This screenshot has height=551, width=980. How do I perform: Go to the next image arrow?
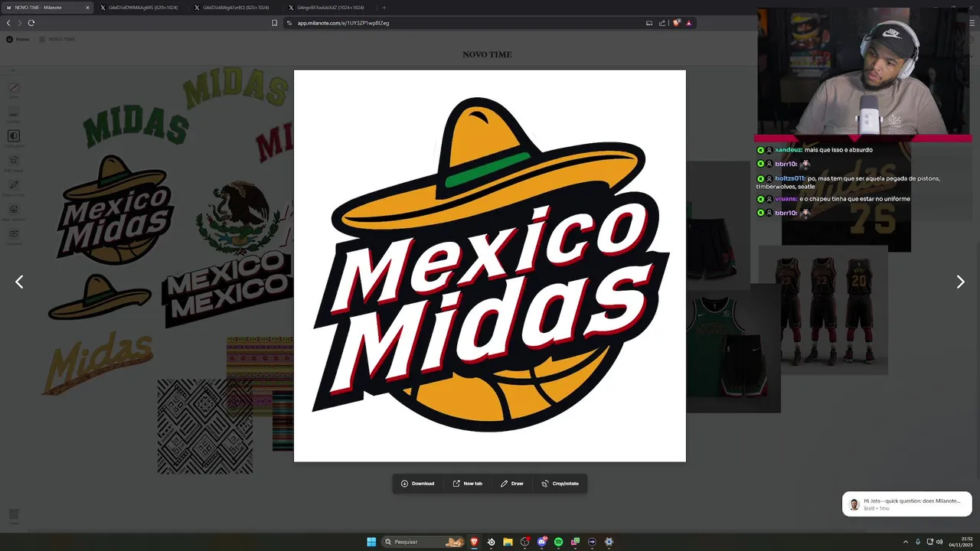960,282
